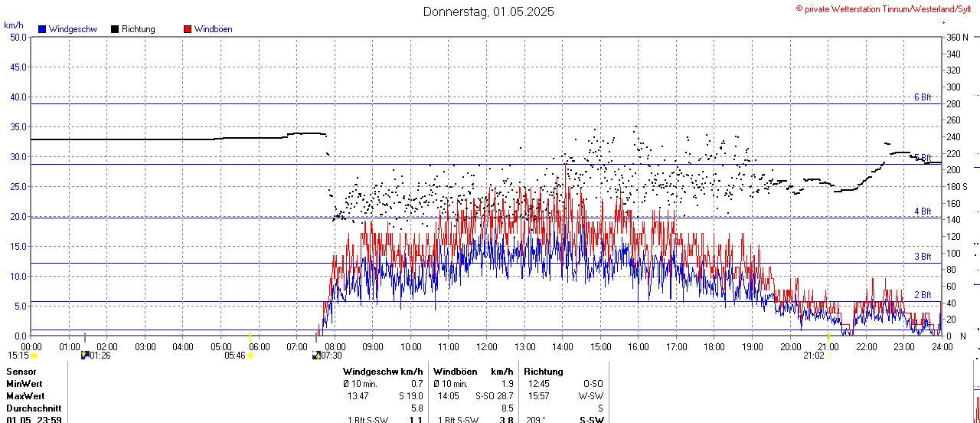Click the 16:00 time axis label

click(639, 347)
